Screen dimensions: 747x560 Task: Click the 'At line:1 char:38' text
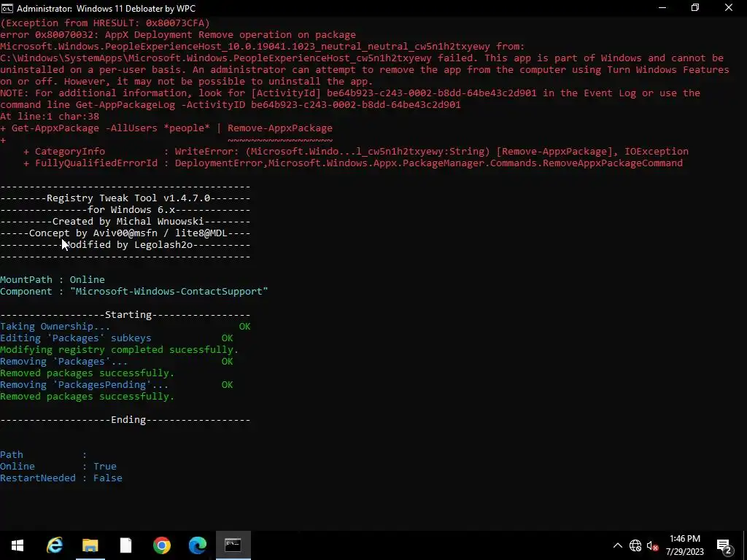[50, 116]
